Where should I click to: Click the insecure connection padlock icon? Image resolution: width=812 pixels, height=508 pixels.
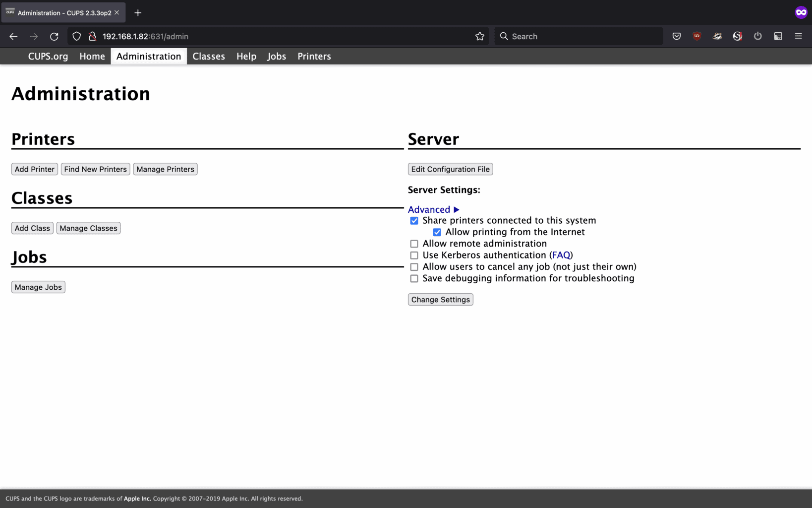92,36
